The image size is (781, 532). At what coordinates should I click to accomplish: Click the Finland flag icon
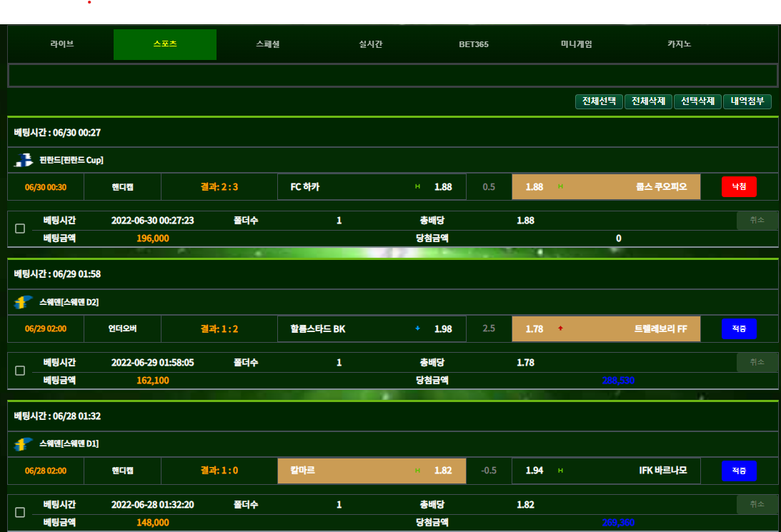point(24,160)
